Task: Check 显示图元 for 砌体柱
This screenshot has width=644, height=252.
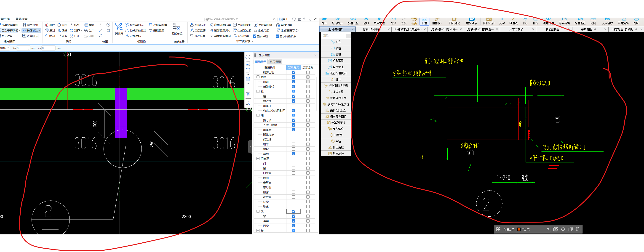Action: (294, 106)
